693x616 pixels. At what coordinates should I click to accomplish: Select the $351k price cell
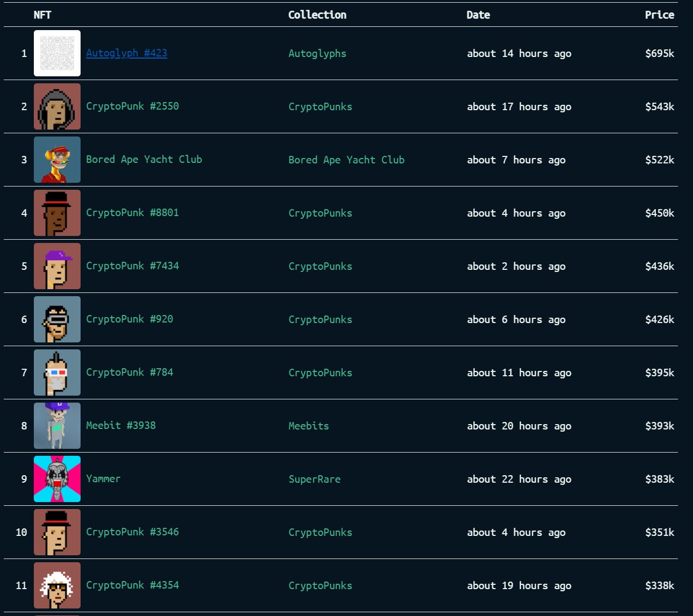click(x=660, y=532)
